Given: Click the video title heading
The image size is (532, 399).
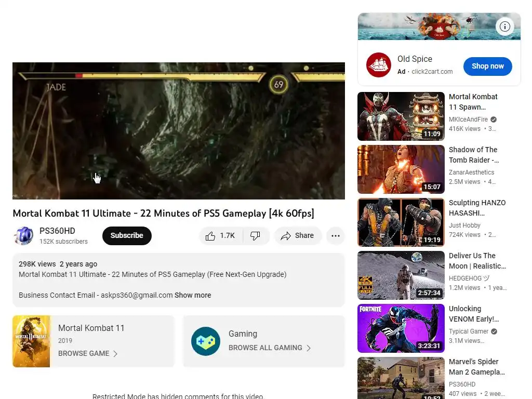Looking at the screenshot, I should 163,214.
